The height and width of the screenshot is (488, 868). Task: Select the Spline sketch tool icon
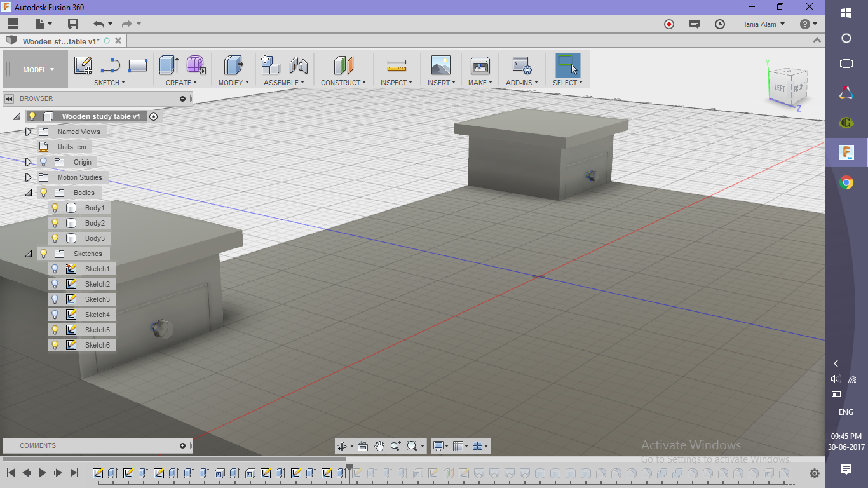111,65
